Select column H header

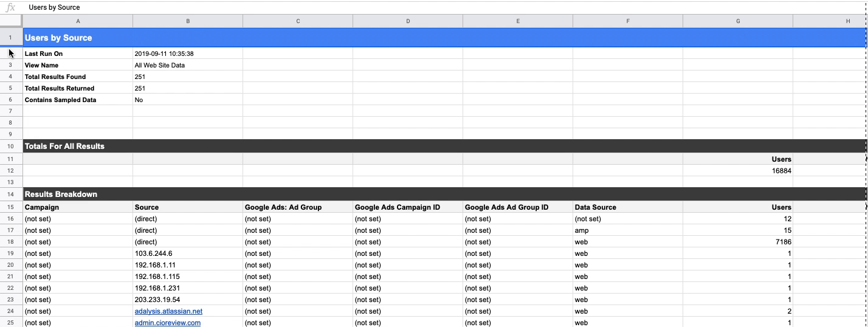[x=830, y=21]
